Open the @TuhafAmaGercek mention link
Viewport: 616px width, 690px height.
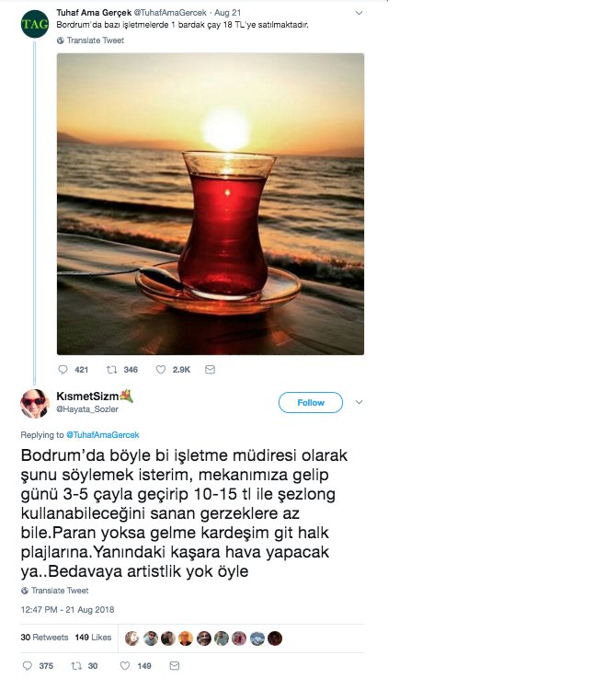click(x=102, y=435)
